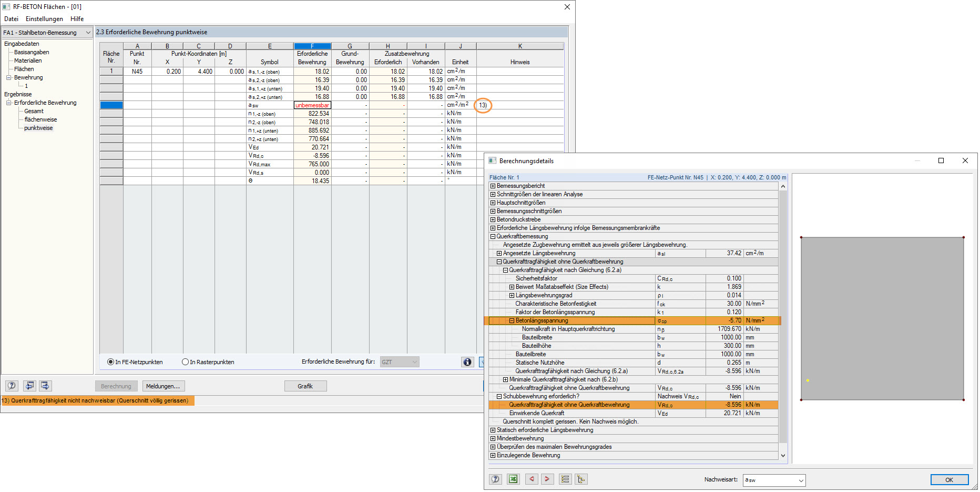Maximize the Berechnungsdetails dialog
This screenshot has width=980, height=492.
point(941,160)
